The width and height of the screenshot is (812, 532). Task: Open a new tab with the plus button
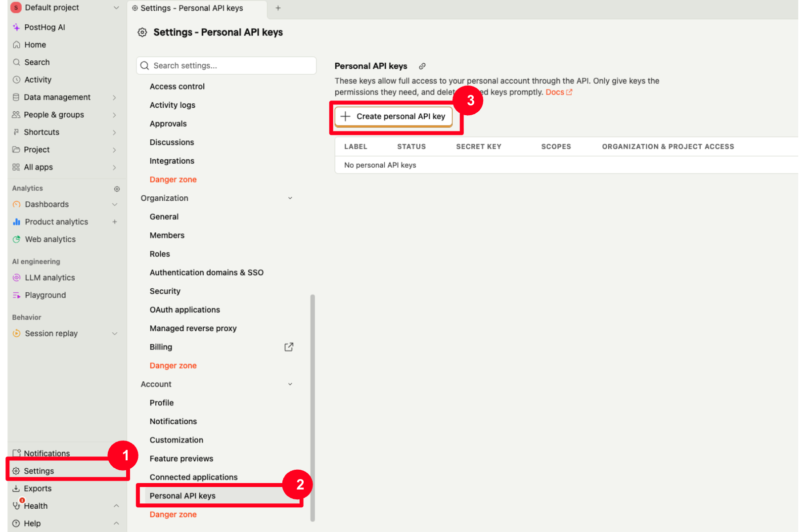(x=278, y=8)
